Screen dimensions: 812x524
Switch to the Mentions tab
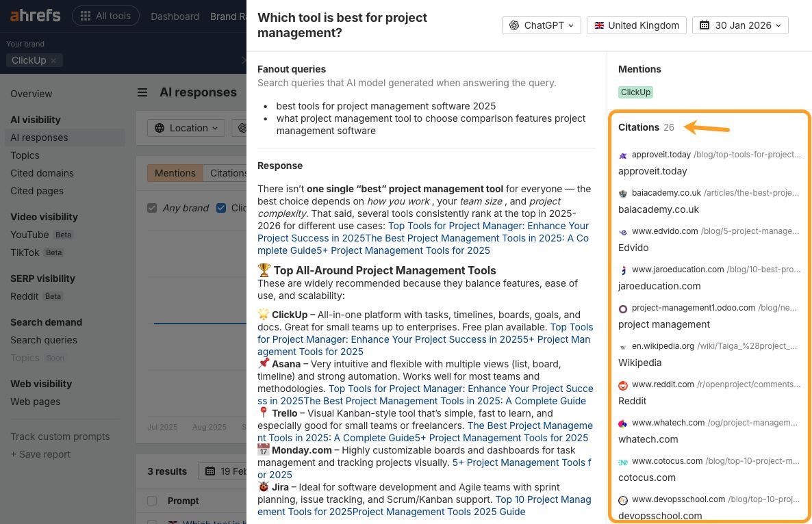[x=175, y=173]
